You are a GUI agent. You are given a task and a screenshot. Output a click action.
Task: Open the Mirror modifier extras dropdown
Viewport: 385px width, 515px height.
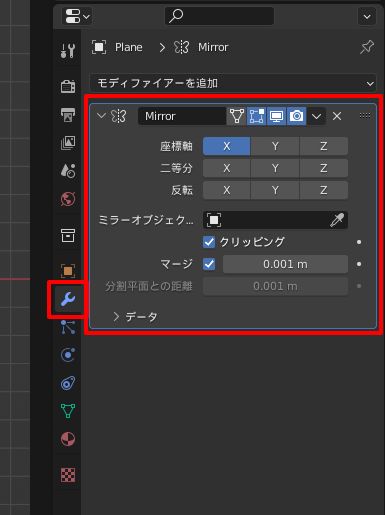(316, 116)
